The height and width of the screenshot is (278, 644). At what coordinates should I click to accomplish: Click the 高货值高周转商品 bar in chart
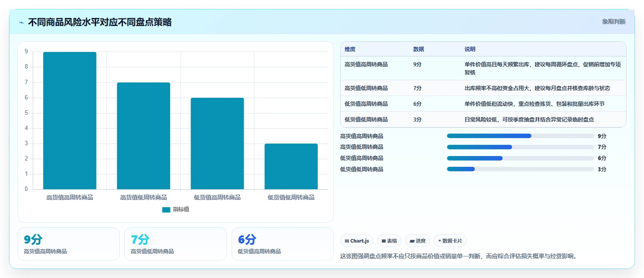(70, 121)
